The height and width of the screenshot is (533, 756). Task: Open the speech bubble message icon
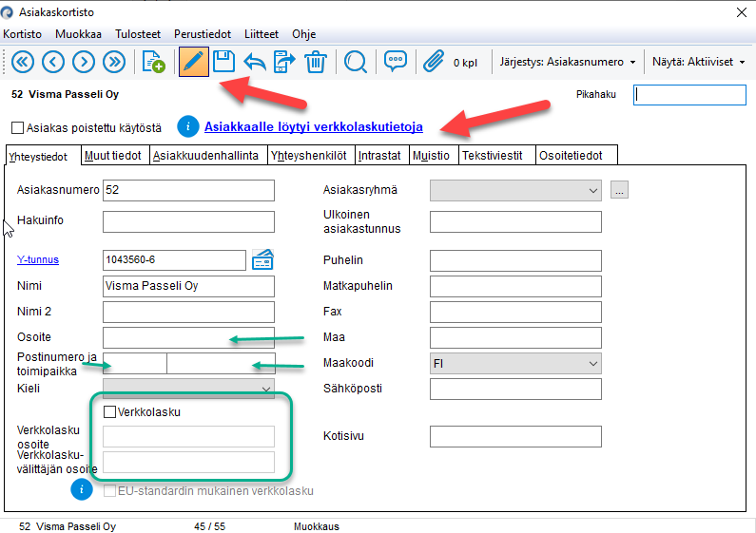(396, 61)
